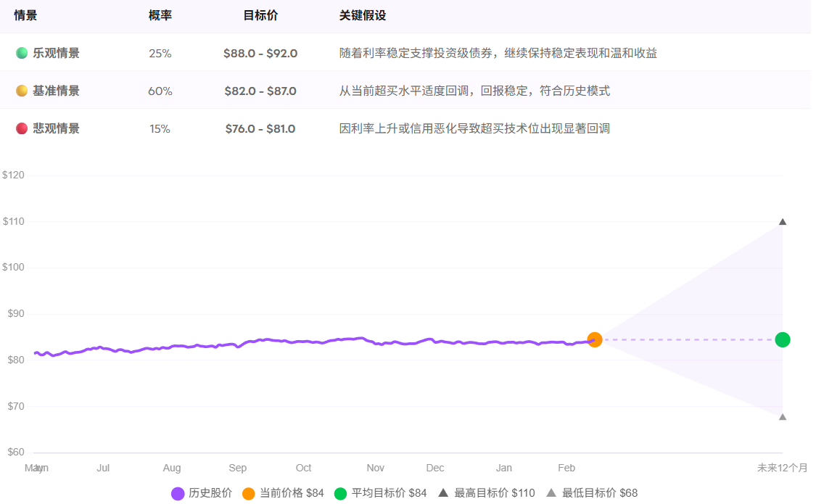Select the green 平均目标价 legend dot

[342, 492]
